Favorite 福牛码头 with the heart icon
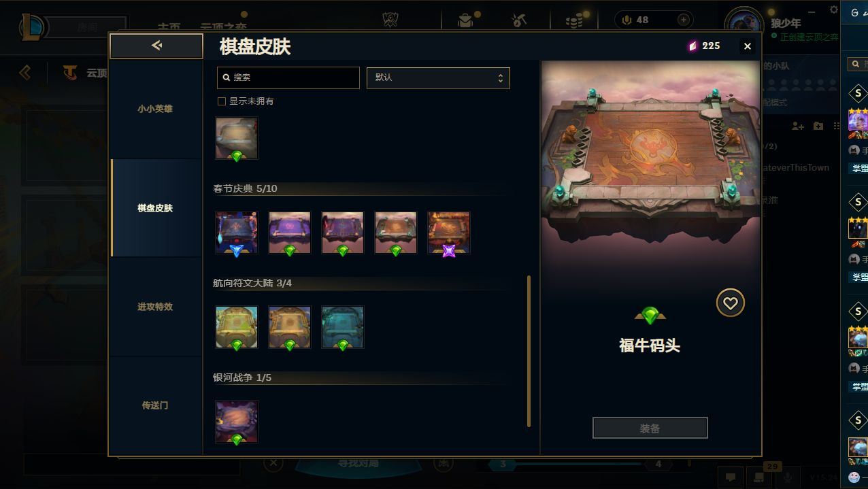This screenshot has width=868, height=489. pyautogui.click(x=730, y=303)
